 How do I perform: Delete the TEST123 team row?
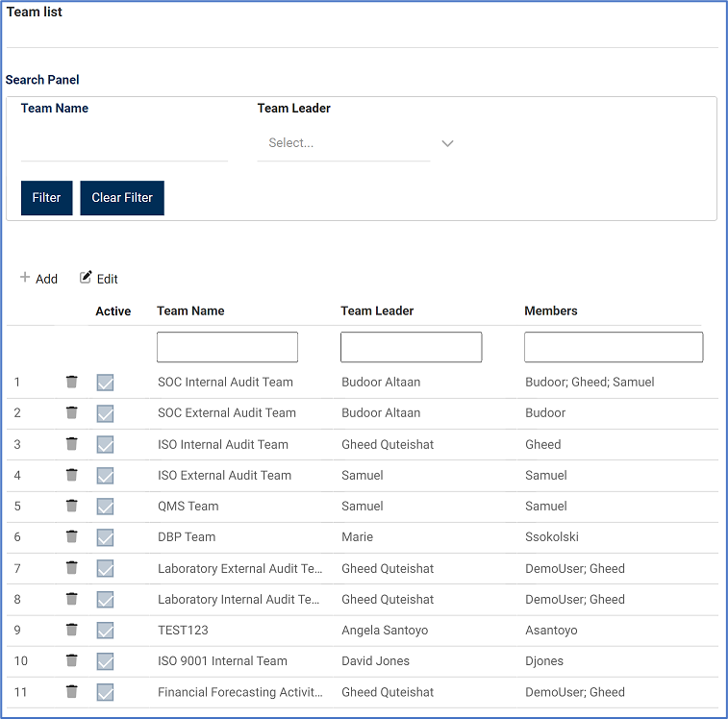[71, 630]
